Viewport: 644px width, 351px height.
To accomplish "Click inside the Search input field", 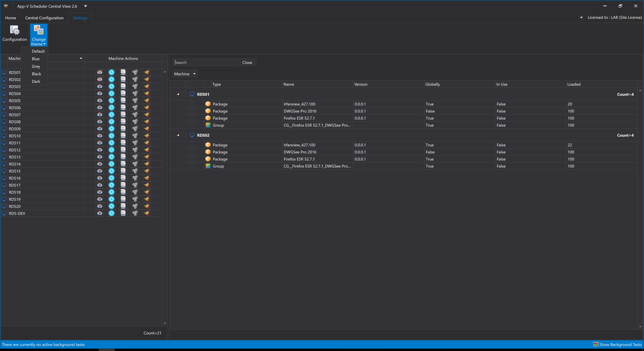I will (204, 63).
